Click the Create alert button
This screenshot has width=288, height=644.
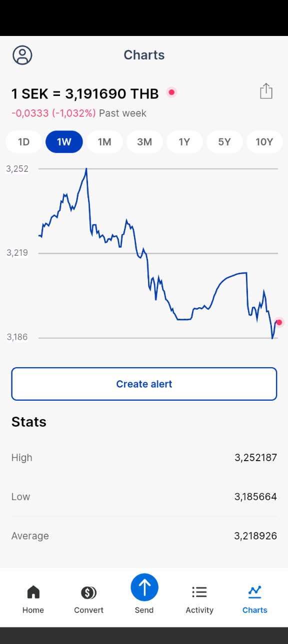tap(144, 384)
